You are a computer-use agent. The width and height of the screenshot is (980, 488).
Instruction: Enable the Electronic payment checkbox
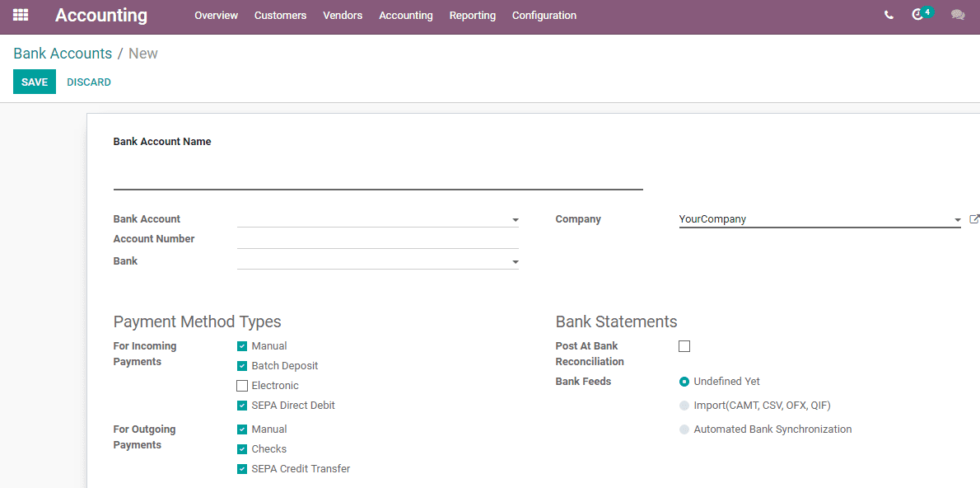pyautogui.click(x=242, y=386)
